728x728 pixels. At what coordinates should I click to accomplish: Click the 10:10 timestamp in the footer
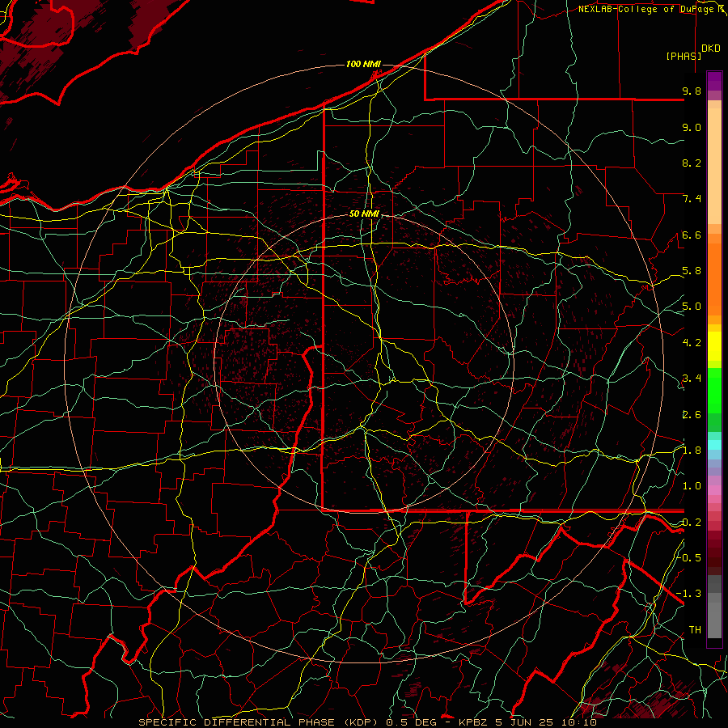tap(581, 722)
